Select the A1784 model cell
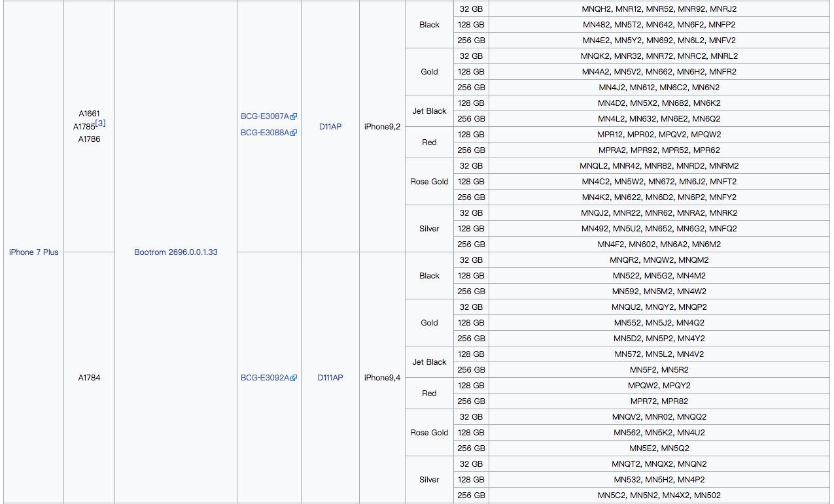 pyautogui.click(x=90, y=378)
